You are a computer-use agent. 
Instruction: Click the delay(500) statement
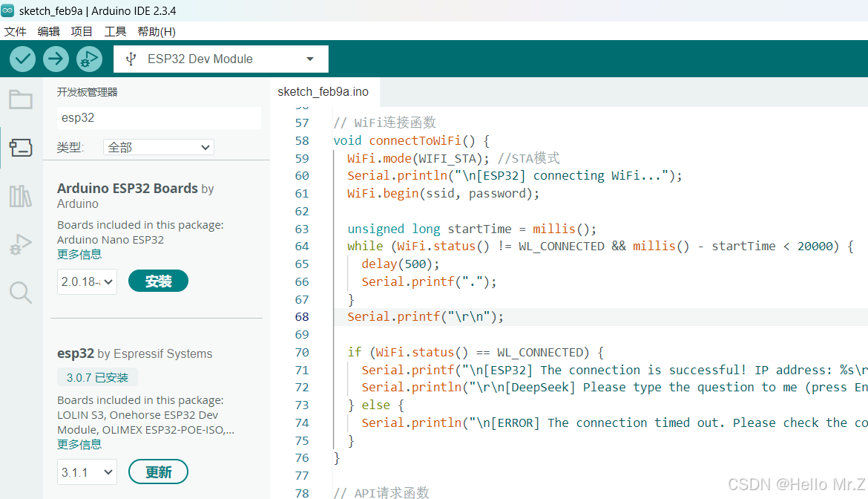coord(400,264)
